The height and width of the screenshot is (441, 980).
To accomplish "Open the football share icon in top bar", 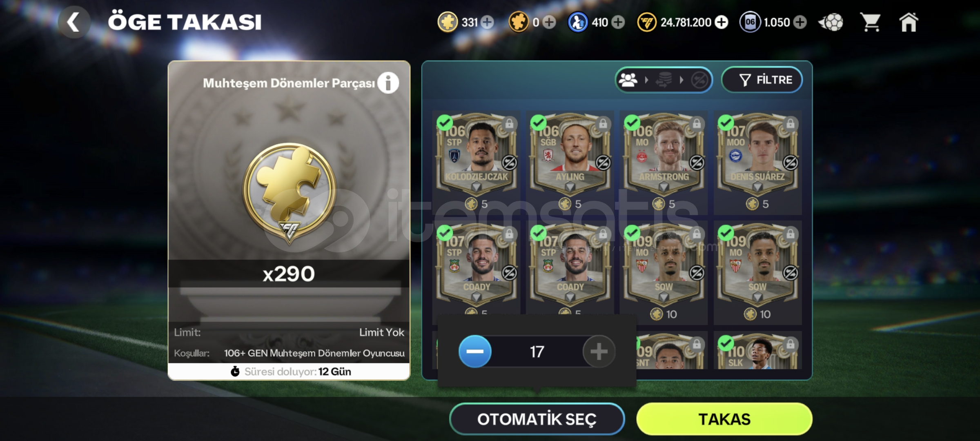I will [831, 22].
